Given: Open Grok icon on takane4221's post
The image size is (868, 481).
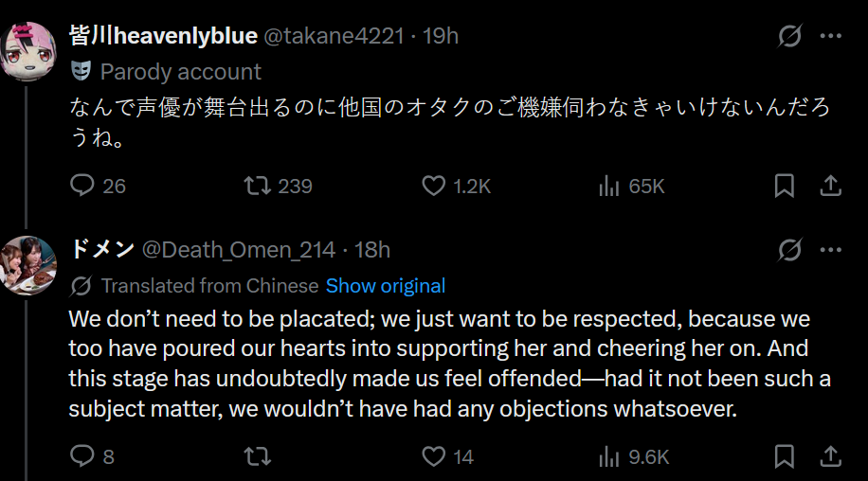Looking at the screenshot, I should pos(789,36).
